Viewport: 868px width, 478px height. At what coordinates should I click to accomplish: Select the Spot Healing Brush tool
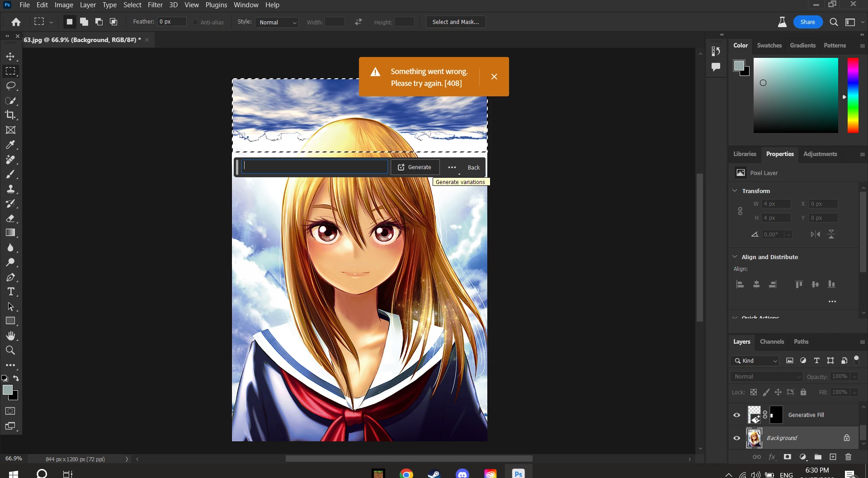[x=10, y=159]
